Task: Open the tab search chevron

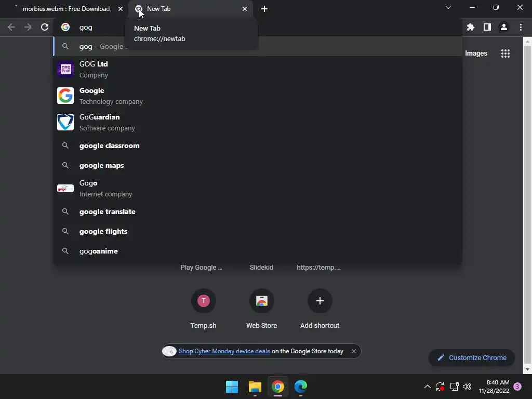Action: [x=448, y=7]
